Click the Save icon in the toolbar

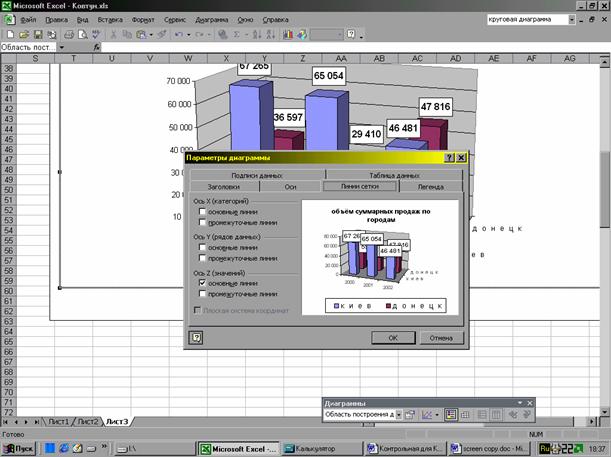point(35,33)
